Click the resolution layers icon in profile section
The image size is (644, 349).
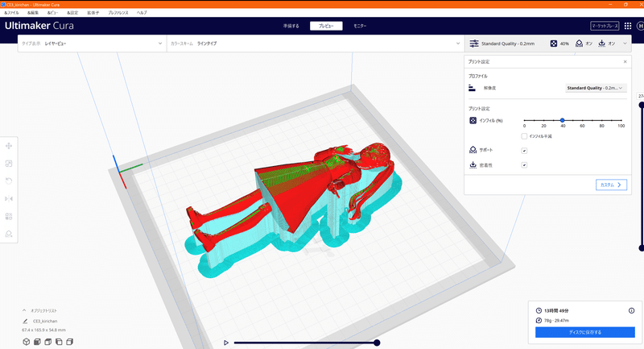(472, 88)
